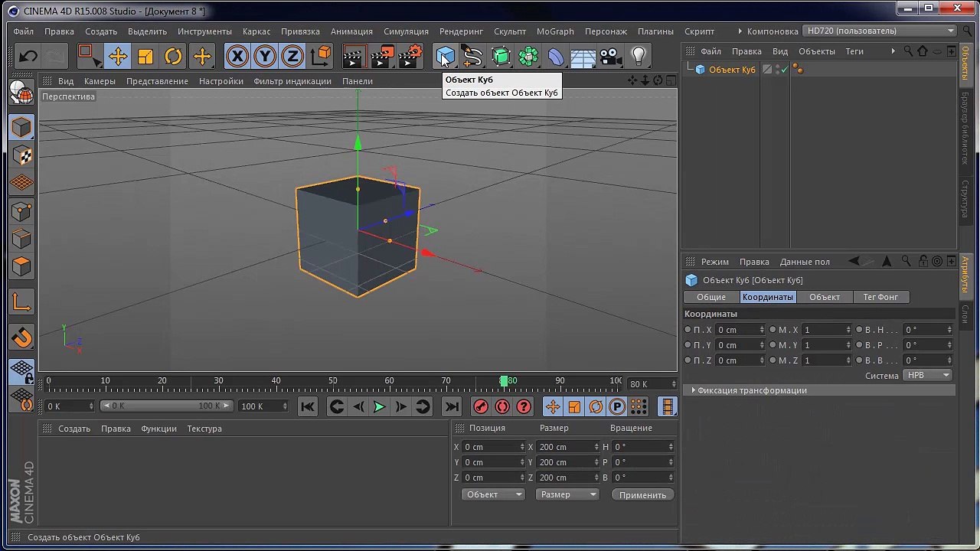The image size is (980, 551).
Task: Open the HD720 layout dropdown
Action: coord(880,31)
